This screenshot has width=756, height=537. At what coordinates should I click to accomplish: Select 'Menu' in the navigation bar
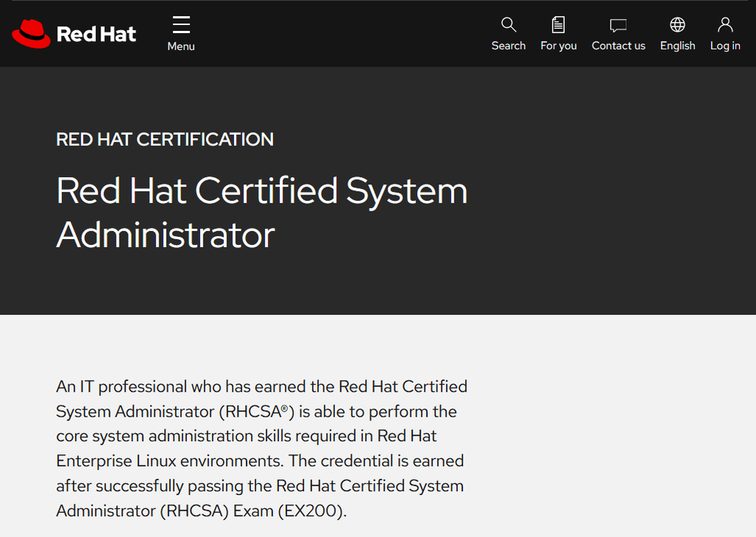[181, 46]
